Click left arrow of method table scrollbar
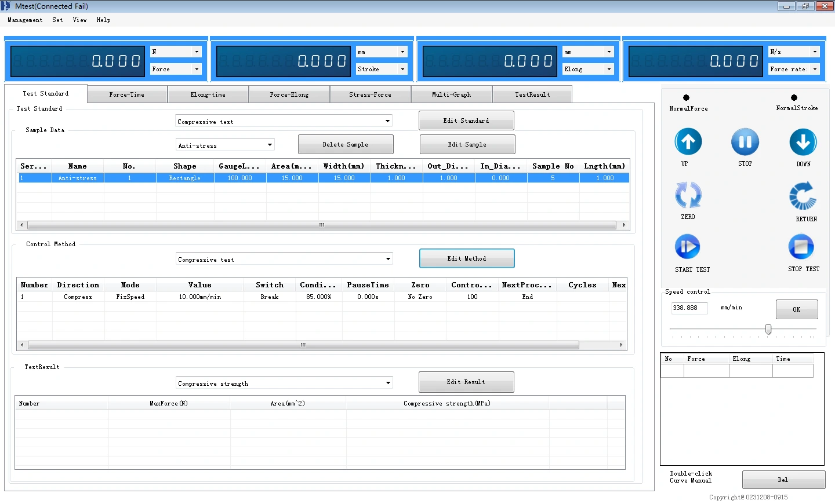The image size is (835, 504). (x=21, y=345)
